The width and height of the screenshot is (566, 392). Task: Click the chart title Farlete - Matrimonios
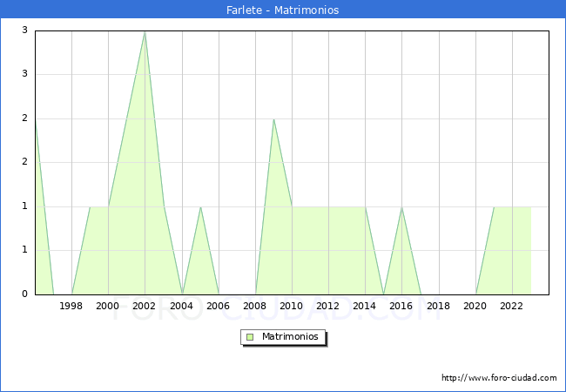pyautogui.click(x=283, y=10)
